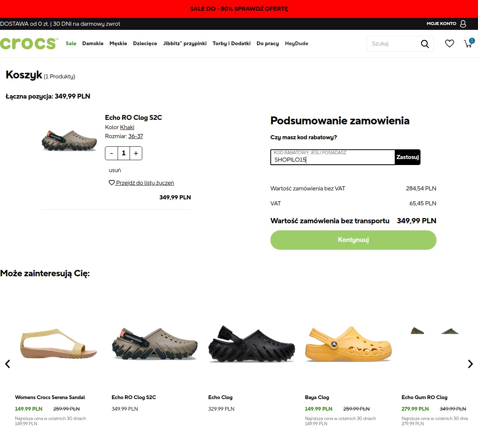Click the Khaki color link
The image size is (478, 448).
(127, 127)
